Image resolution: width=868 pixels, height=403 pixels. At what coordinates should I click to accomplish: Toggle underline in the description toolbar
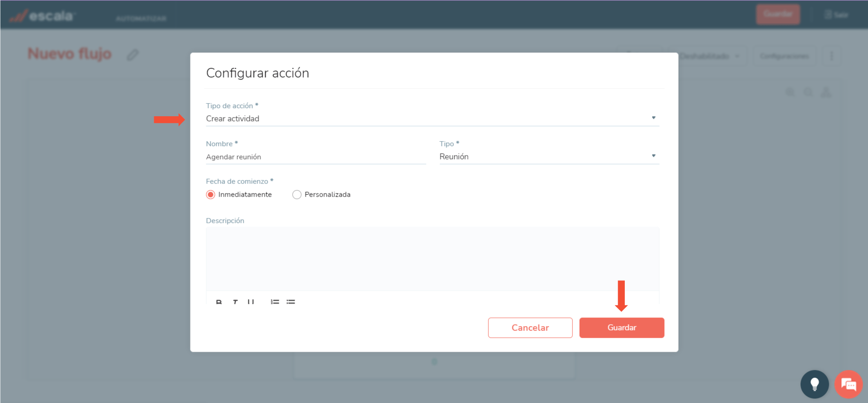250,302
